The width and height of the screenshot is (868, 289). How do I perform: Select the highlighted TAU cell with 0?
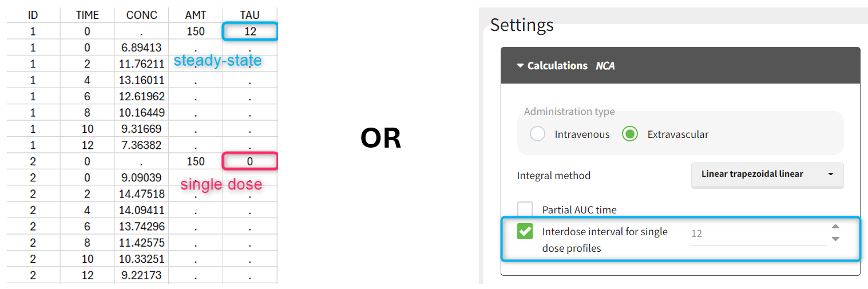pos(250,161)
